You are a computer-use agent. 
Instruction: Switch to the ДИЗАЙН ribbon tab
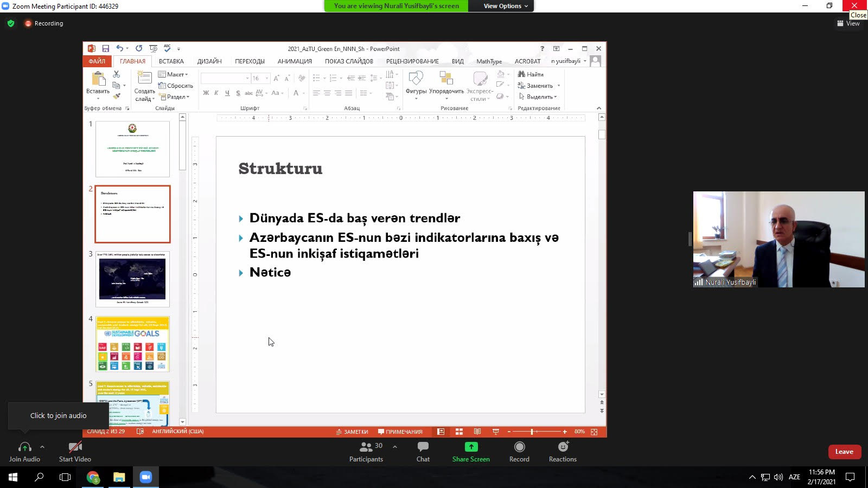[209, 61]
